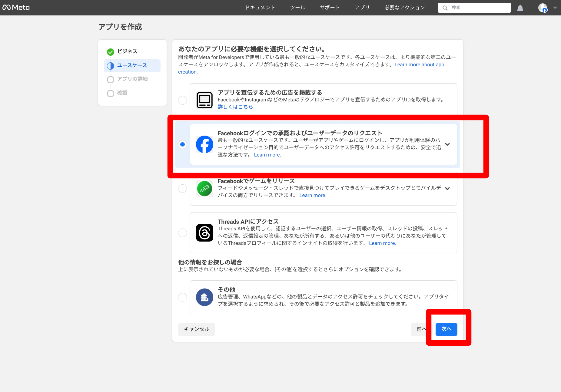Image resolution: width=561 pixels, height=392 pixels.
Task: Go to the ビジネス step
Action: pos(127,51)
